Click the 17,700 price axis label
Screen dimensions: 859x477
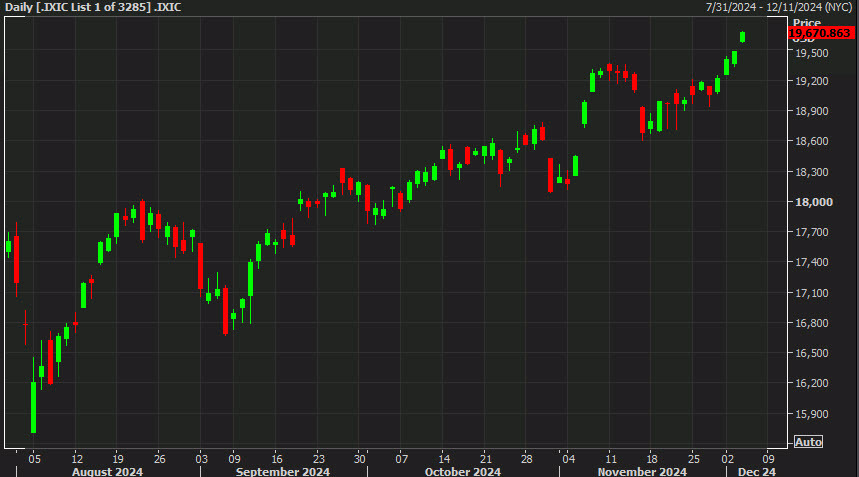pyautogui.click(x=812, y=232)
